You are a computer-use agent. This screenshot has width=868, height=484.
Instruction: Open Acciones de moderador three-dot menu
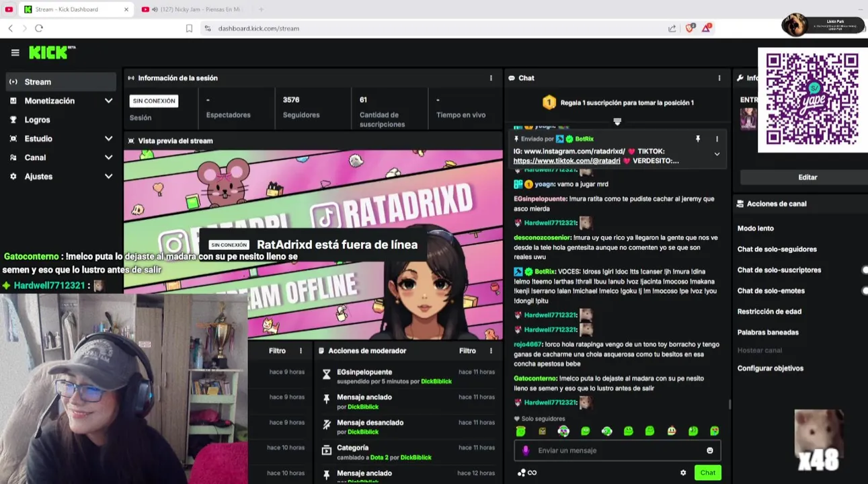pyautogui.click(x=491, y=351)
